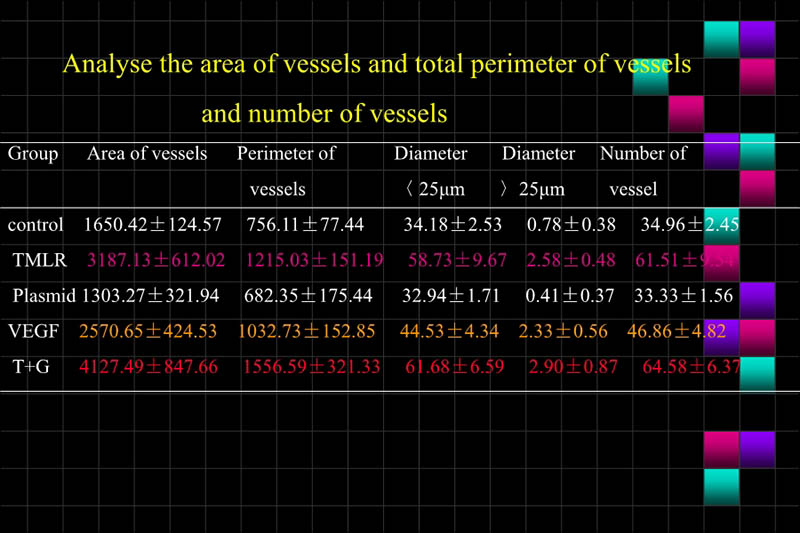
Task: Click the purple square in the top-right corner
Action: pyautogui.click(x=757, y=37)
